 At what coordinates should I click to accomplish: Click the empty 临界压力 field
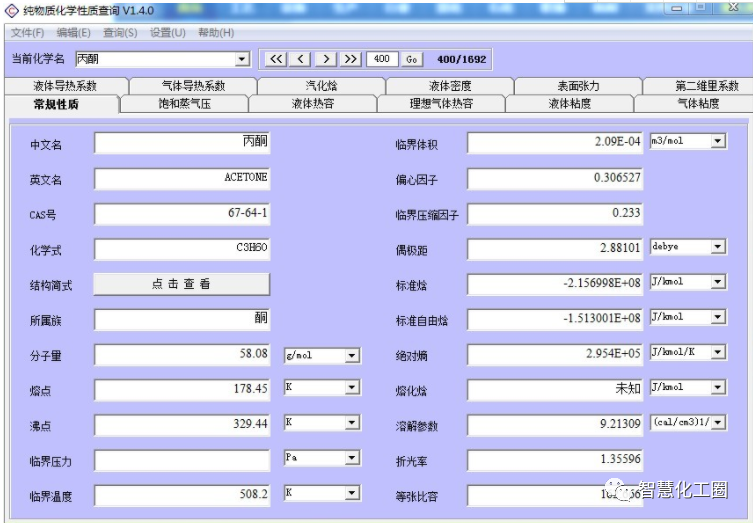point(182,460)
